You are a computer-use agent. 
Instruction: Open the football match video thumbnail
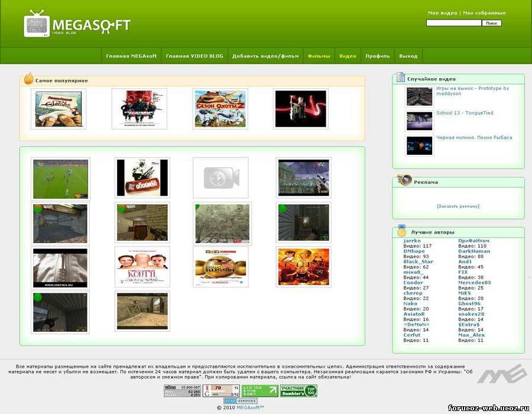(60, 179)
